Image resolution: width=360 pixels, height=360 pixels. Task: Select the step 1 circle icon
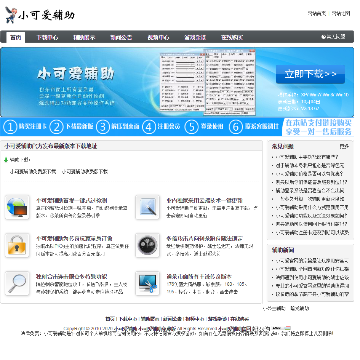click(10, 127)
